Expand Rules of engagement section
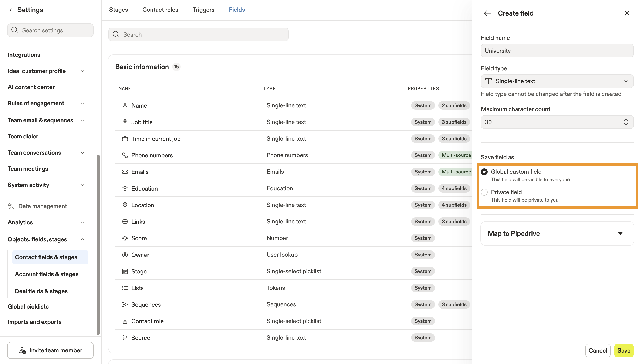Screen dimensions: 642x364 click(82, 104)
